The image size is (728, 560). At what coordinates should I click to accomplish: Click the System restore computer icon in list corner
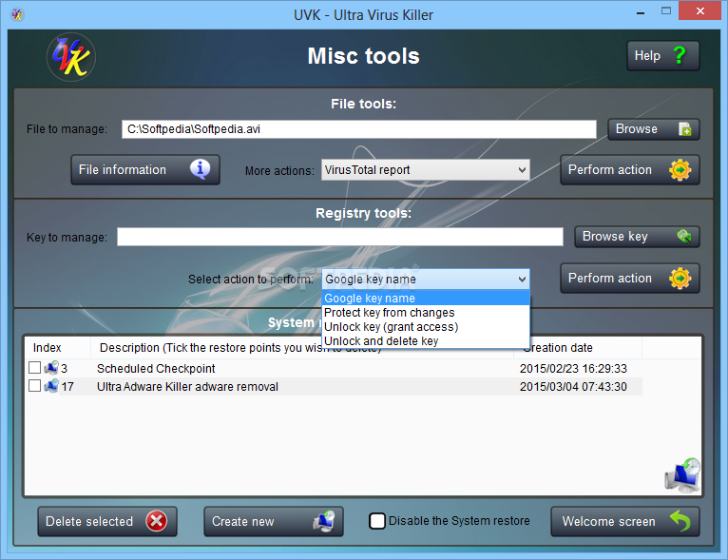pos(682,475)
